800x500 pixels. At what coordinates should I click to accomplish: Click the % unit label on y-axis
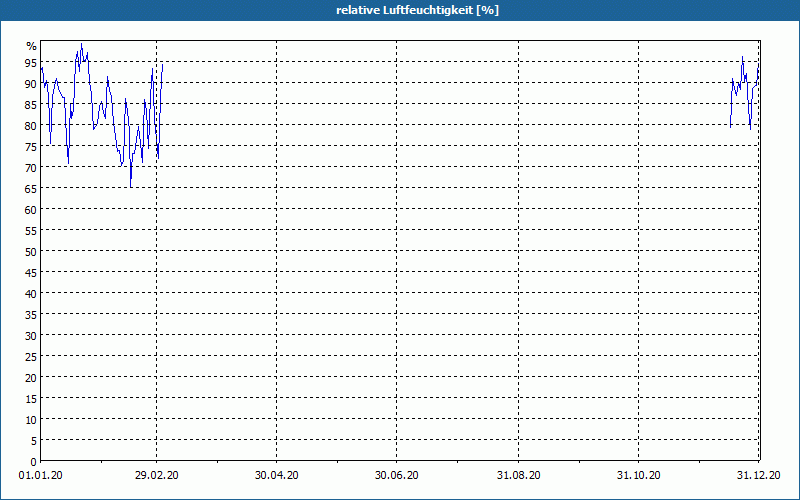[x=31, y=46]
